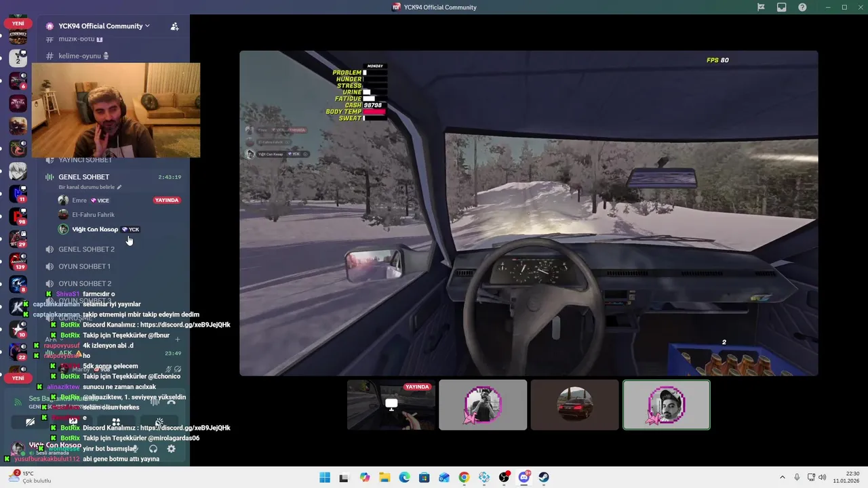
Task: Select the participant tile showing a dark car
Action: click(x=575, y=405)
